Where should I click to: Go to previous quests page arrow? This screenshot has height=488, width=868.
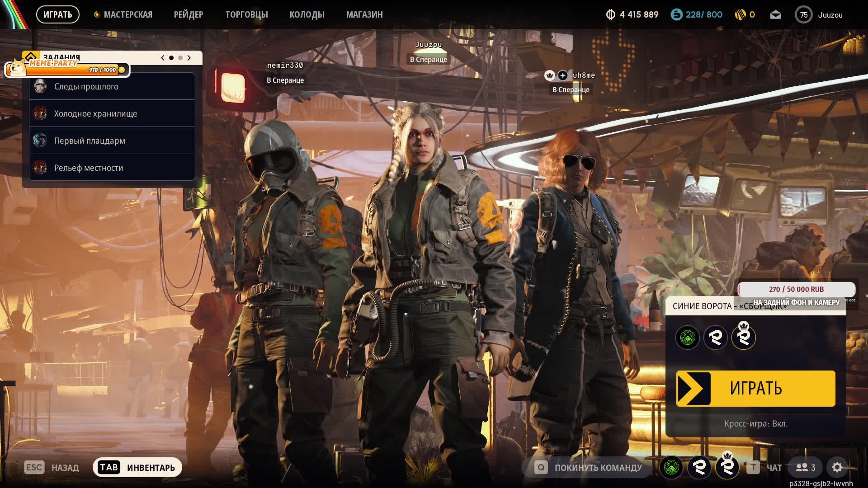[163, 58]
